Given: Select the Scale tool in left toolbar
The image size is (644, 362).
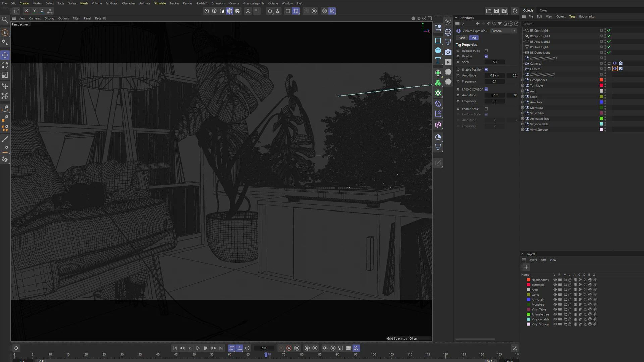Looking at the screenshot, I should pyautogui.click(x=5, y=75).
